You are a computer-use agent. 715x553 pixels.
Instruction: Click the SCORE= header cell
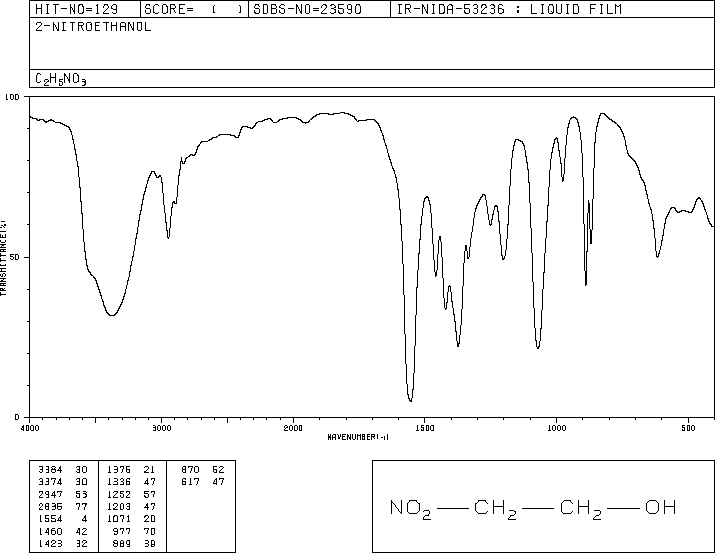[x=194, y=9]
